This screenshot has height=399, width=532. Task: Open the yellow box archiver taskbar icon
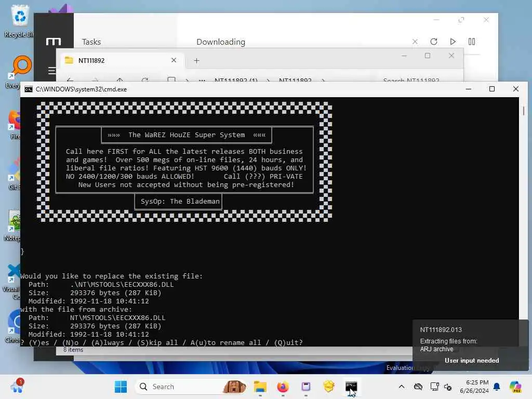point(328,387)
